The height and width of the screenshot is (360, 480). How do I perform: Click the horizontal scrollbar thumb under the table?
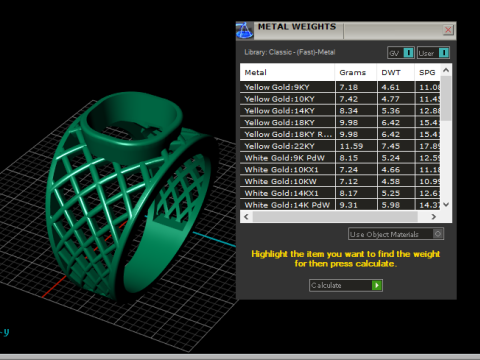[x=335, y=217]
